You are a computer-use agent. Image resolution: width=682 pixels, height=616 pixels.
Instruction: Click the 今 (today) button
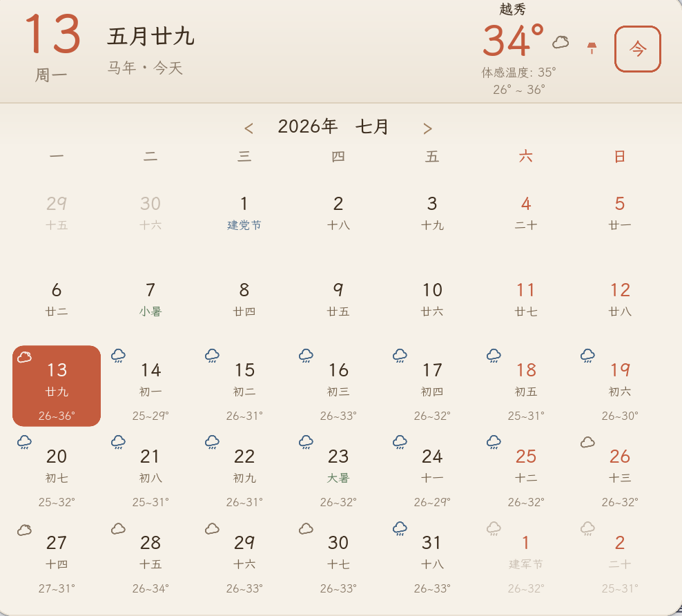tap(638, 49)
